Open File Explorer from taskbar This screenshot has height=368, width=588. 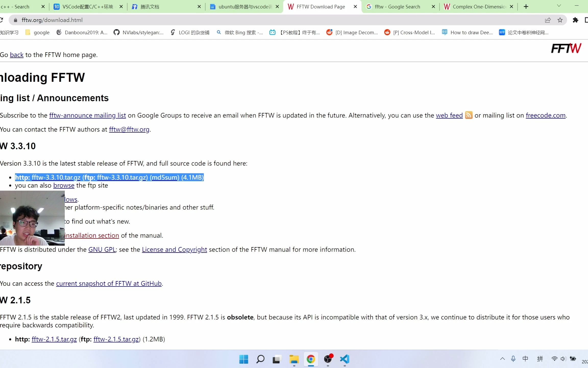click(294, 359)
